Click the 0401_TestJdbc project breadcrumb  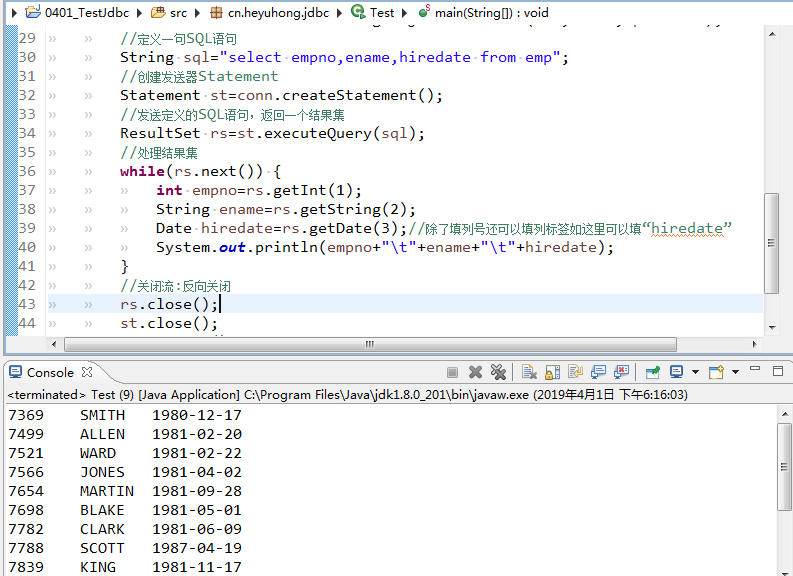pos(87,13)
